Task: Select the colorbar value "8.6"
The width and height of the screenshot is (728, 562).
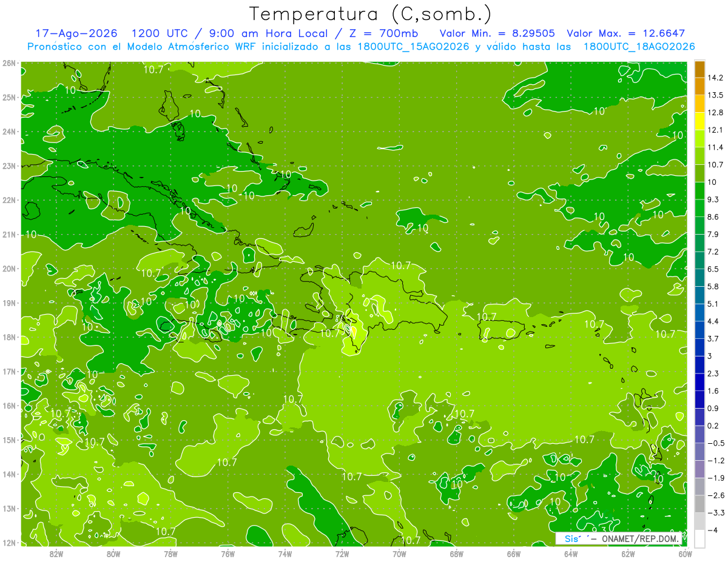Action: pos(713,216)
